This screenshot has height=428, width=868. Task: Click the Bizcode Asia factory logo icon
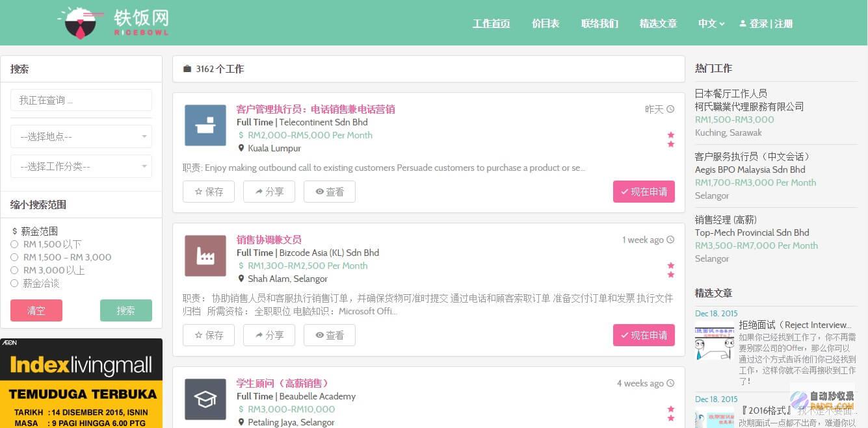(205, 256)
